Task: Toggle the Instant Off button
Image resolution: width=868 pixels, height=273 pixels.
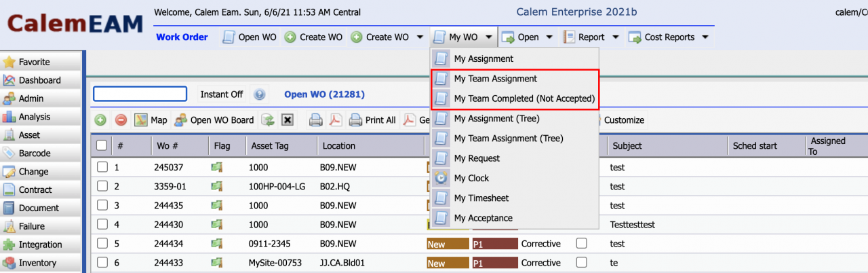Action: click(x=221, y=94)
